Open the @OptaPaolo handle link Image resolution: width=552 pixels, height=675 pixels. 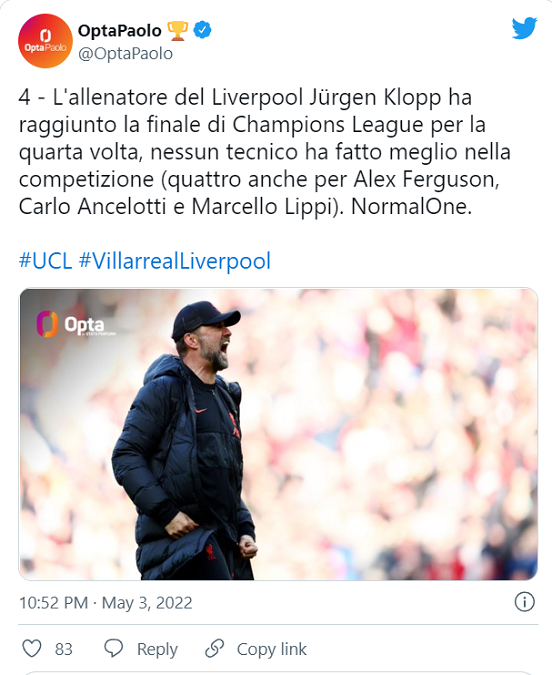click(125, 53)
